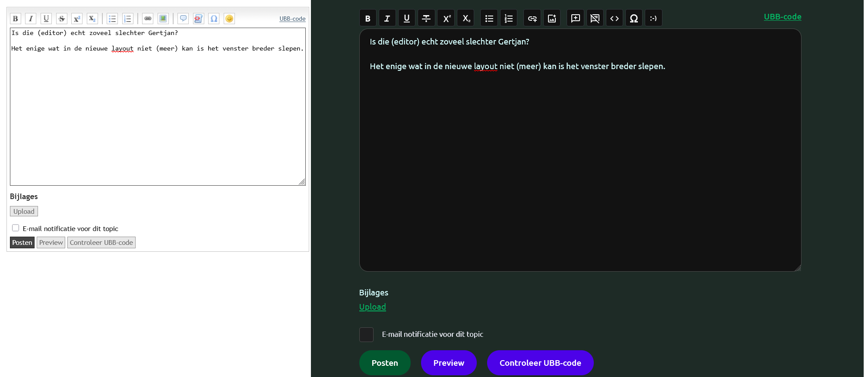868x377 pixels.
Task: Insert an image in the light editor
Action: tap(163, 19)
